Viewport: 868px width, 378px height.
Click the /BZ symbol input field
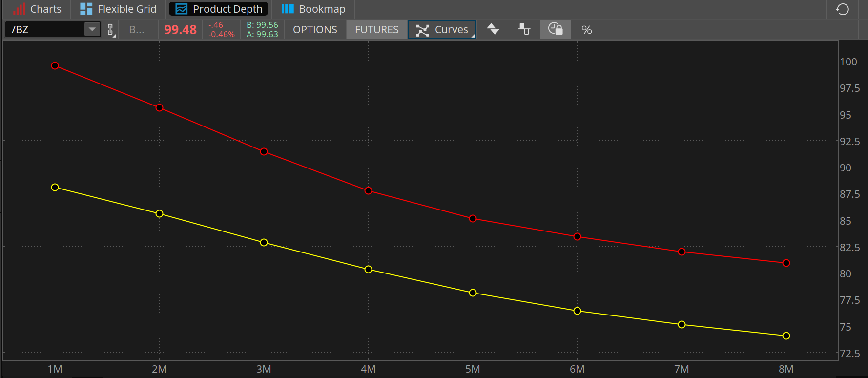tap(45, 29)
